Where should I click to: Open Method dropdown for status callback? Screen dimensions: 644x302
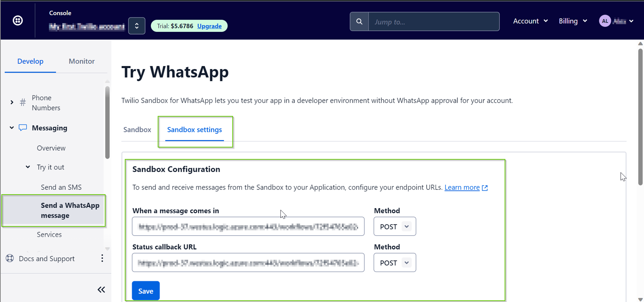click(x=394, y=263)
